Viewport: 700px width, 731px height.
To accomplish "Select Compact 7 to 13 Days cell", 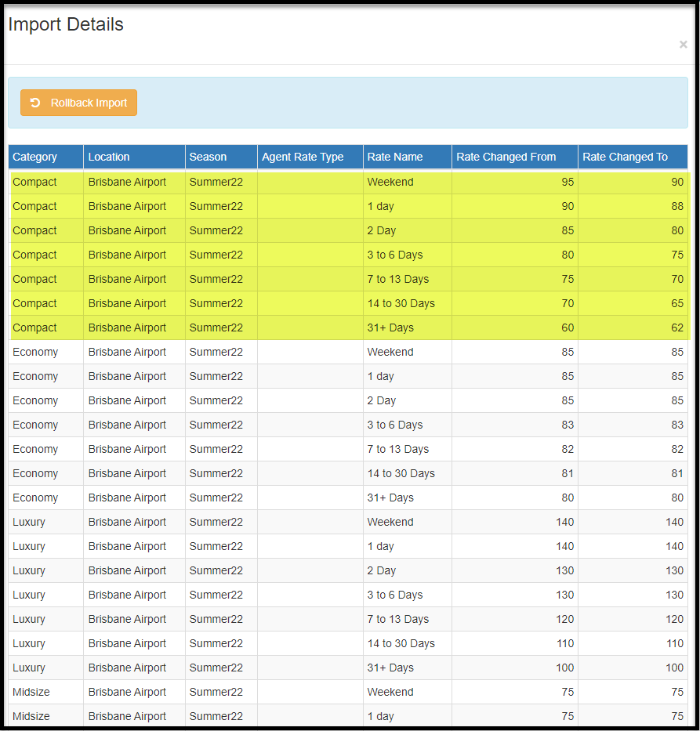I will tap(407, 279).
